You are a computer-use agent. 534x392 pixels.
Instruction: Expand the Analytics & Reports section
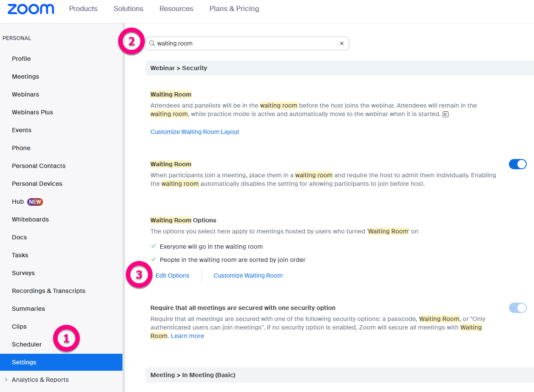[6, 380]
